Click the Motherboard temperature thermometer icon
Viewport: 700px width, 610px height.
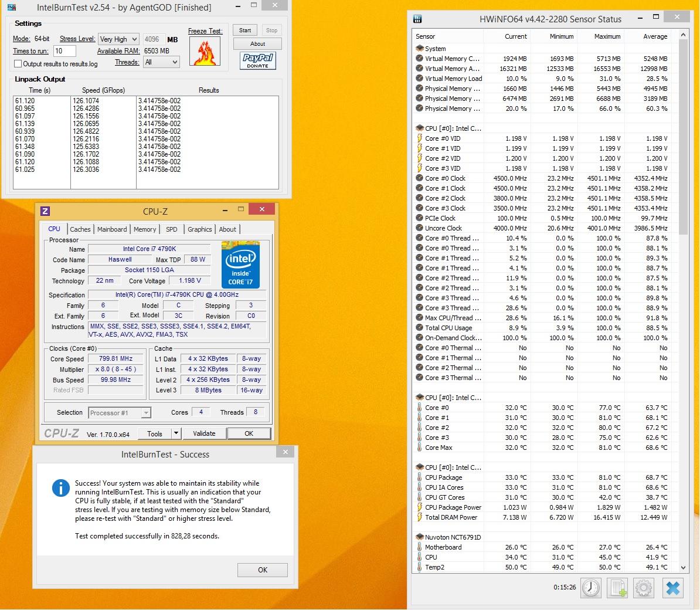tap(419, 547)
